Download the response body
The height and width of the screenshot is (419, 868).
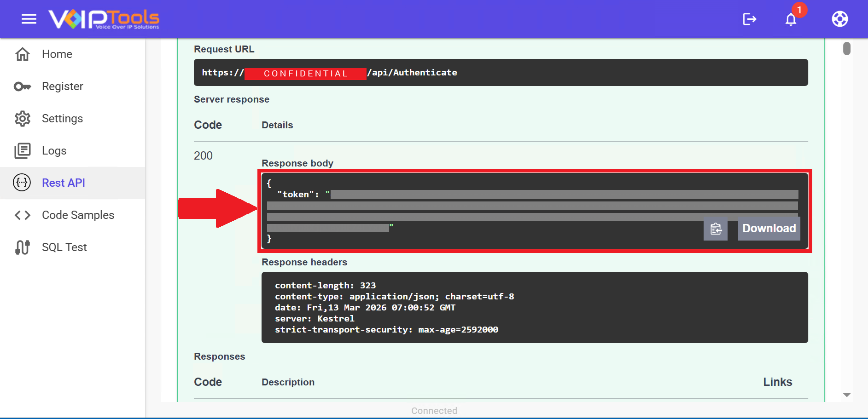pyautogui.click(x=769, y=229)
